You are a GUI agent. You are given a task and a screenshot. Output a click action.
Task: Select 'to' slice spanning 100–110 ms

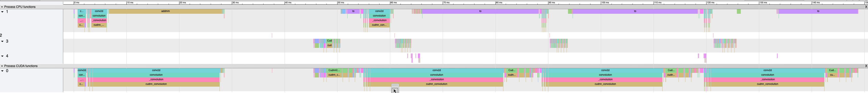click(x=635, y=11)
